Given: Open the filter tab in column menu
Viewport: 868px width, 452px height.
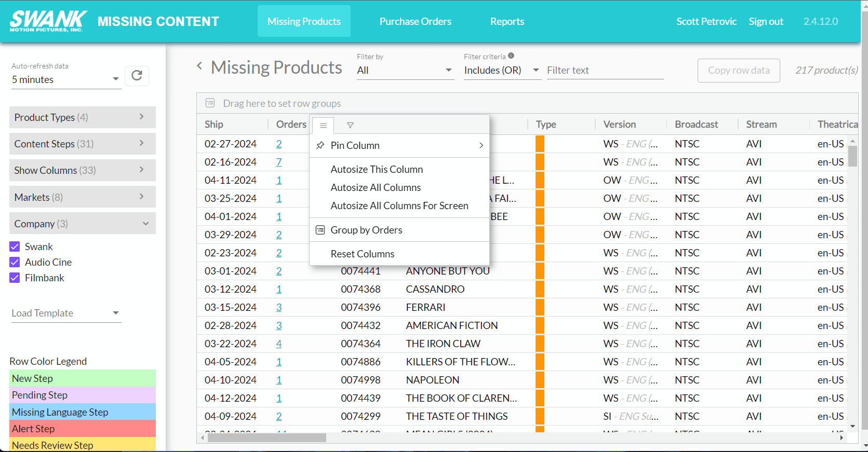Looking at the screenshot, I should pos(350,125).
